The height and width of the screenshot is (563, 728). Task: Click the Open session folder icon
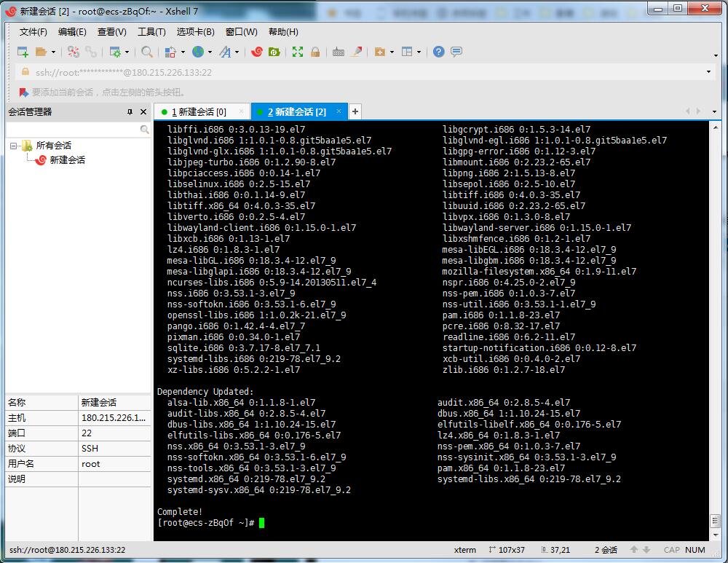[x=41, y=52]
